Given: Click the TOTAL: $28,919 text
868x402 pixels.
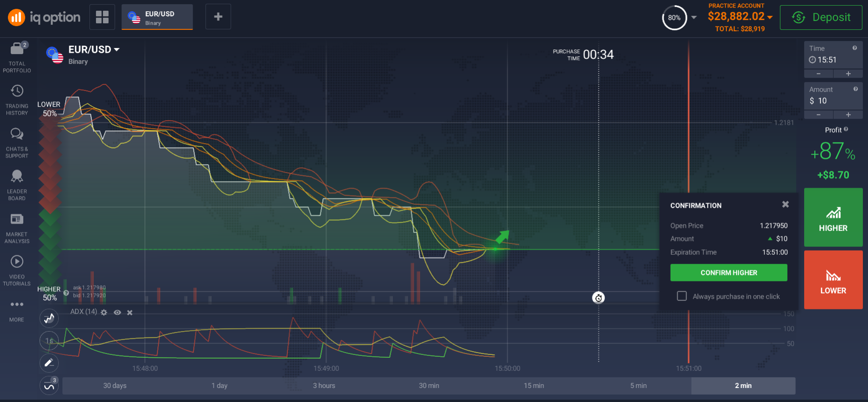Looking at the screenshot, I should (740, 29).
